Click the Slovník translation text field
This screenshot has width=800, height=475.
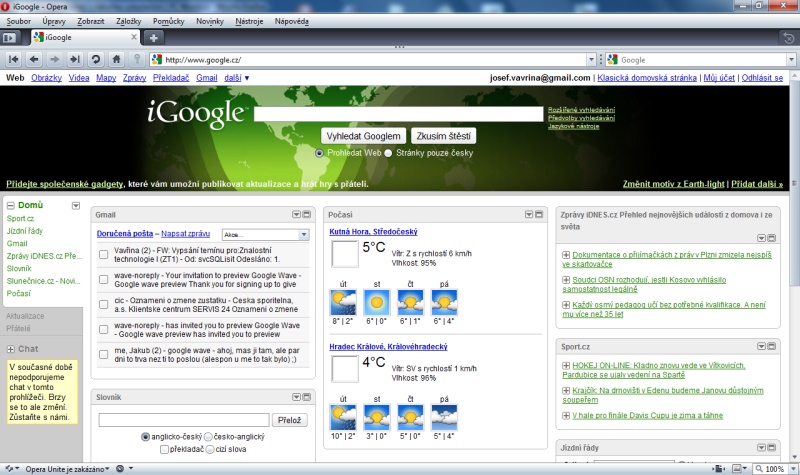coord(184,420)
